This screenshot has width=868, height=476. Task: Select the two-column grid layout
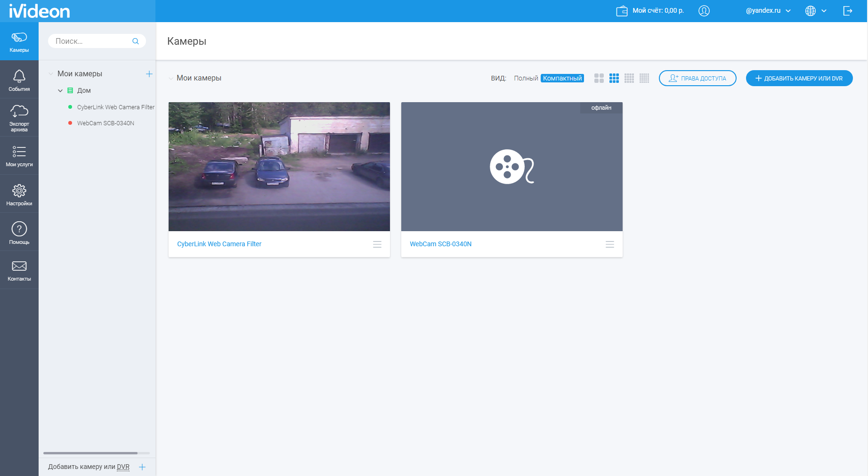point(599,78)
